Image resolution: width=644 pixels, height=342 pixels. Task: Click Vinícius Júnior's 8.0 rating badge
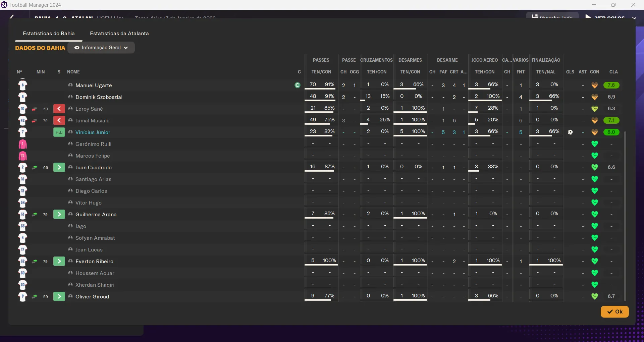[611, 132]
